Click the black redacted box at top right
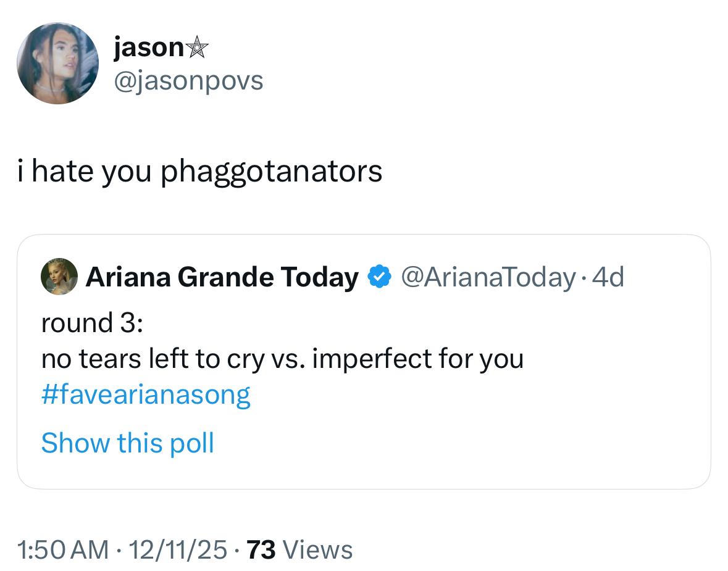This screenshot has height=571, width=728. [x=641, y=48]
